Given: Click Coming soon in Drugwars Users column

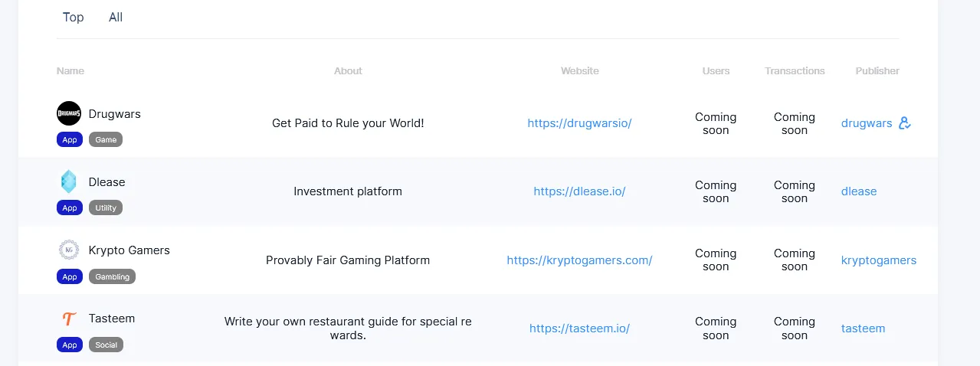Looking at the screenshot, I should coord(716,123).
